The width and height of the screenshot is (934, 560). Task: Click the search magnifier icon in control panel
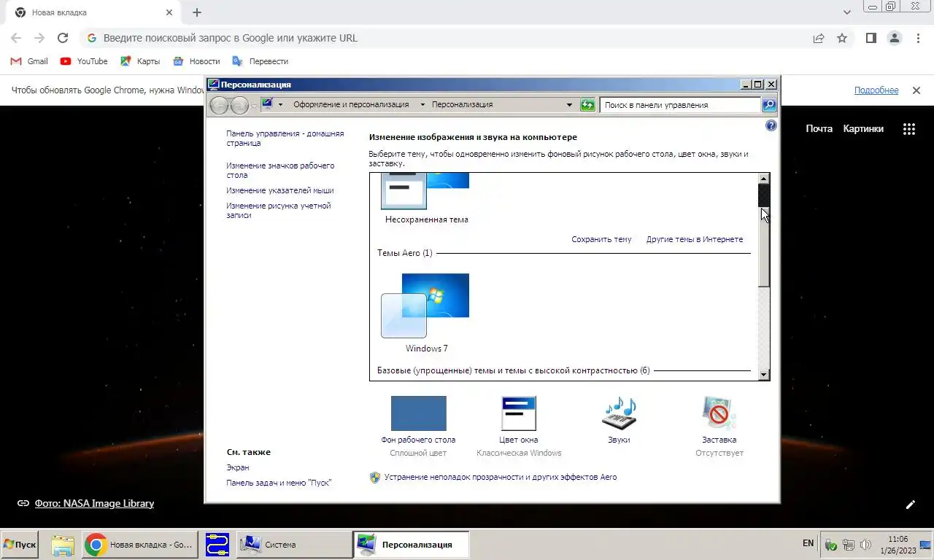point(769,105)
